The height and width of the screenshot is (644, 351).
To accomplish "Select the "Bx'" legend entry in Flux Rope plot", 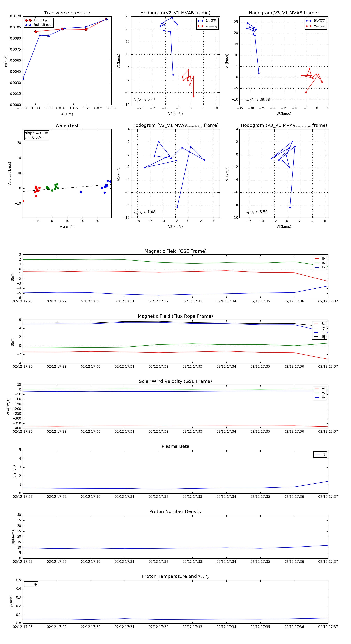I will point(320,324).
